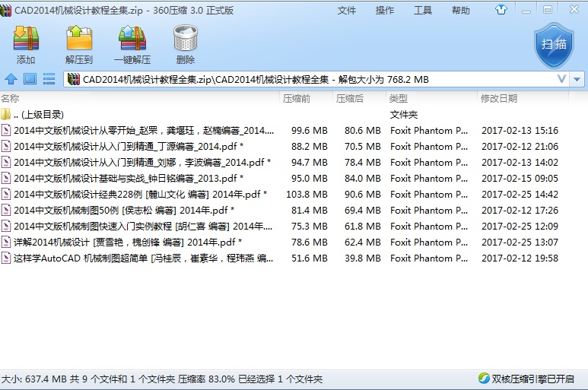The width and height of the screenshot is (588, 390).
Task: Click the archive icon in address bar
Action: point(74,79)
